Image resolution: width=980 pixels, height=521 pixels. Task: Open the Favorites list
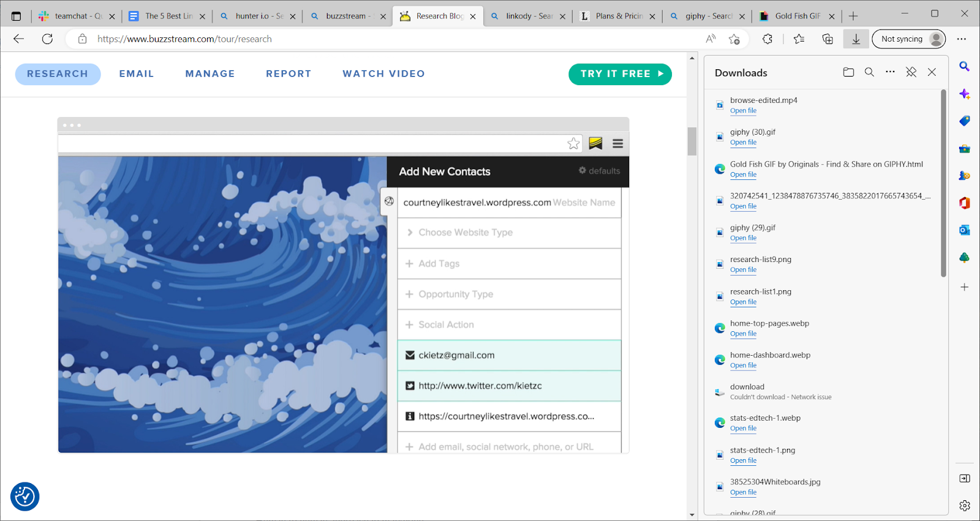click(x=799, y=39)
